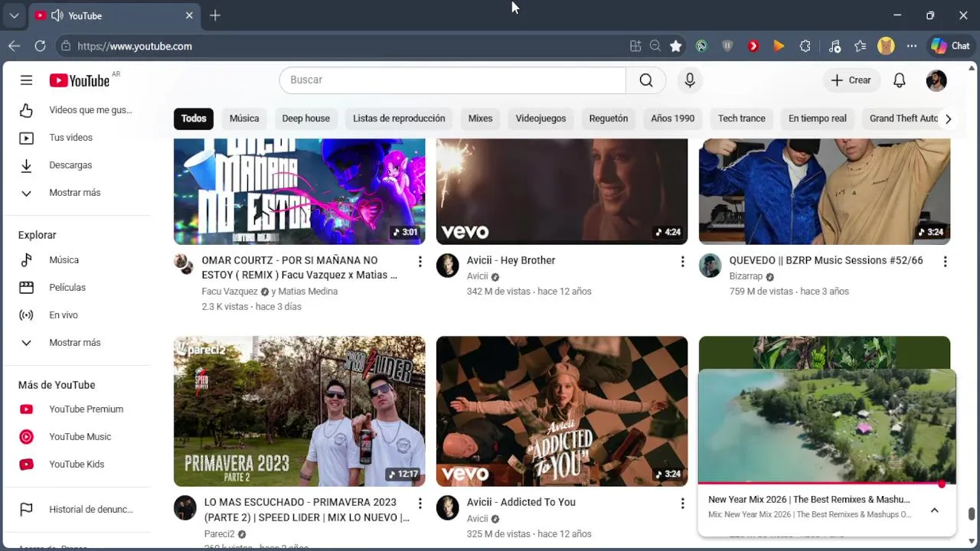Open options for Lo Mas Escuchado video
The width and height of the screenshot is (980, 551).
click(420, 504)
